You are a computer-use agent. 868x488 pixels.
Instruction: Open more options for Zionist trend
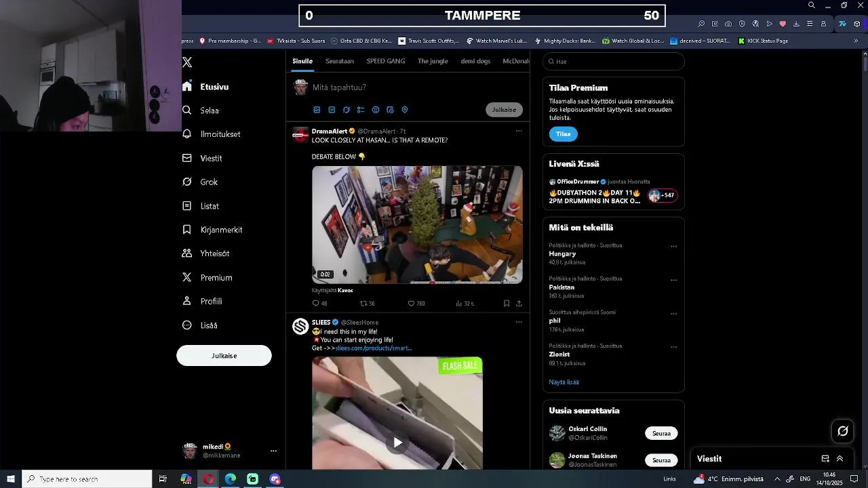(x=673, y=347)
